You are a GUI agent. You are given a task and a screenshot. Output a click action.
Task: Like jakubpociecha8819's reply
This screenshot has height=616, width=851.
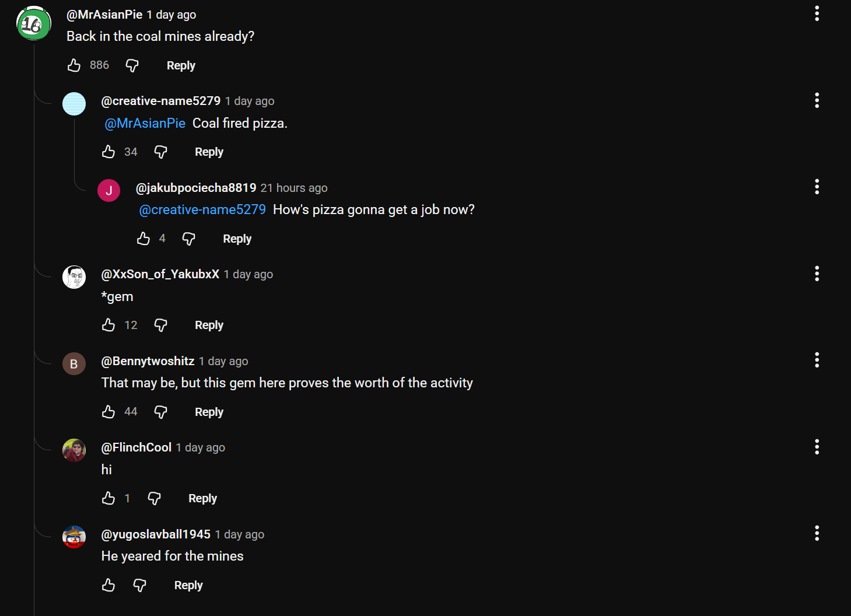click(x=143, y=239)
